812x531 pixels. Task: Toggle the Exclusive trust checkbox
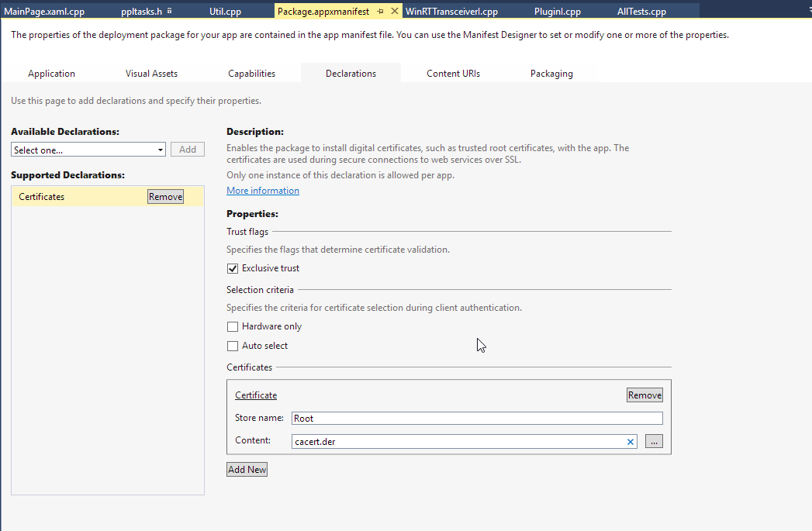click(233, 269)
